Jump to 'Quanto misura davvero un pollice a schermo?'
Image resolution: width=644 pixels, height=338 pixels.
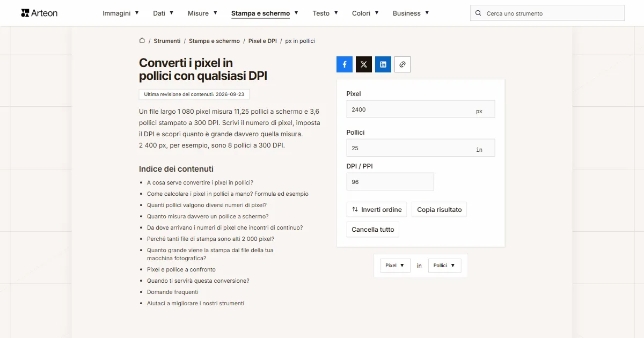point(208,216)
